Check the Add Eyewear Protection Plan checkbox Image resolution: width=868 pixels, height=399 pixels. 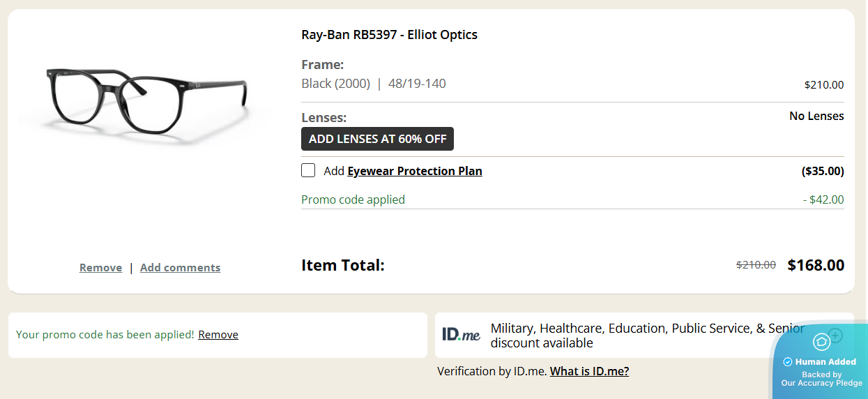[x=308, y=171]
